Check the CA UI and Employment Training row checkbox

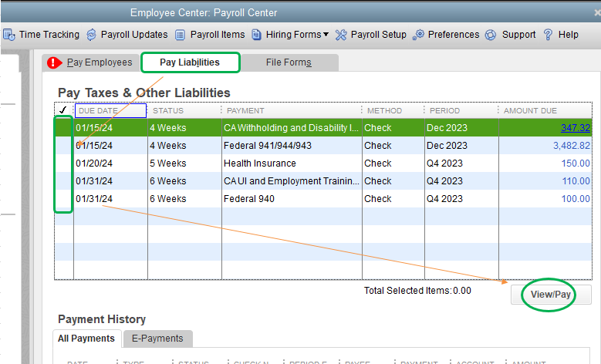pos(63,181)
